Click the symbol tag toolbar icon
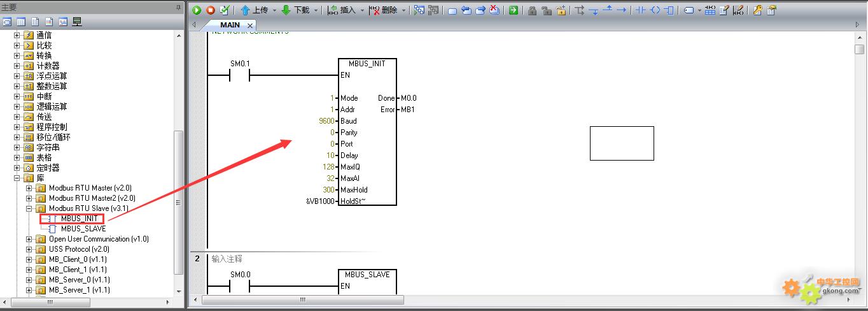868x311 pixels. pos(689,10)
